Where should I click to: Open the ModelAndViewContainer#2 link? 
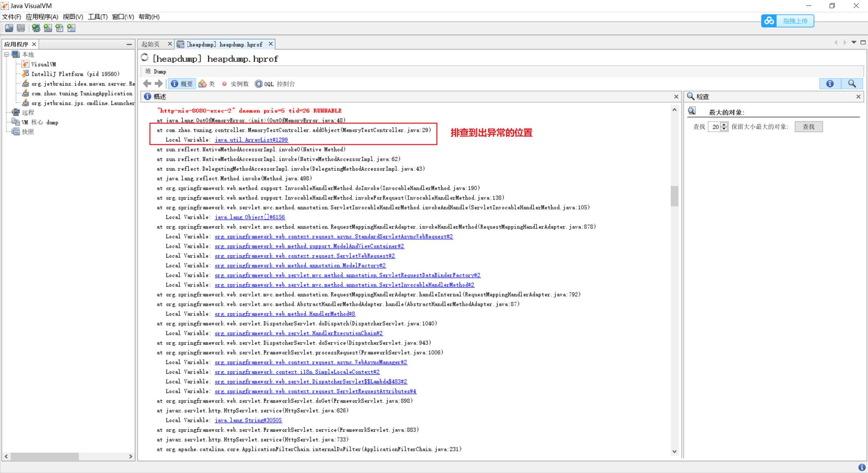tap(309, 246)
